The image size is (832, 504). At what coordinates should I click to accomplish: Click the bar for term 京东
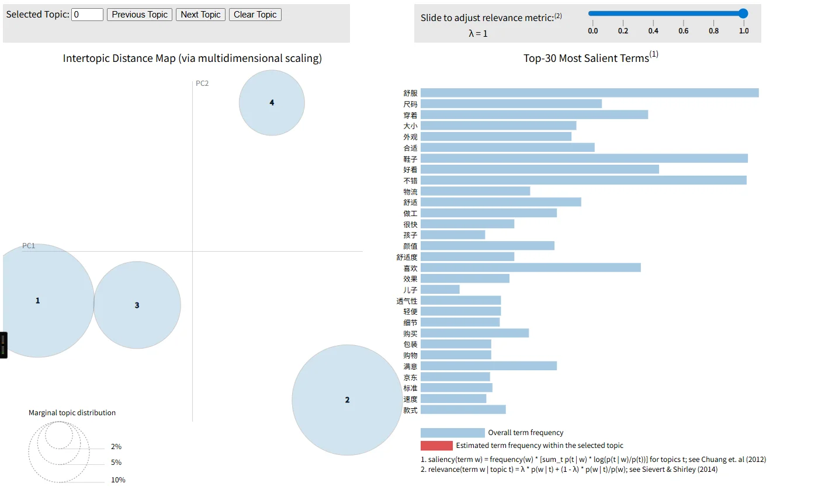(x=455, y=377)
